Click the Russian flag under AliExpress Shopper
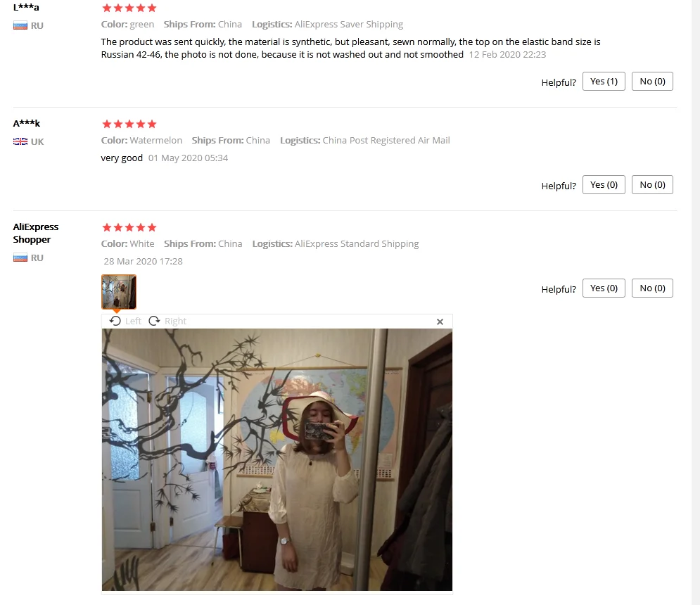 click(20, 257)
